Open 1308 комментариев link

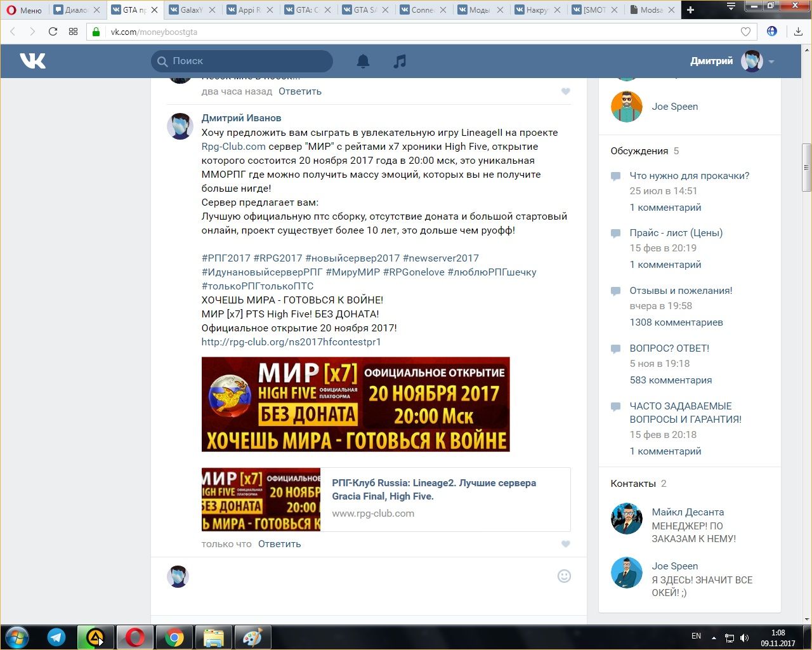point(676,322)
